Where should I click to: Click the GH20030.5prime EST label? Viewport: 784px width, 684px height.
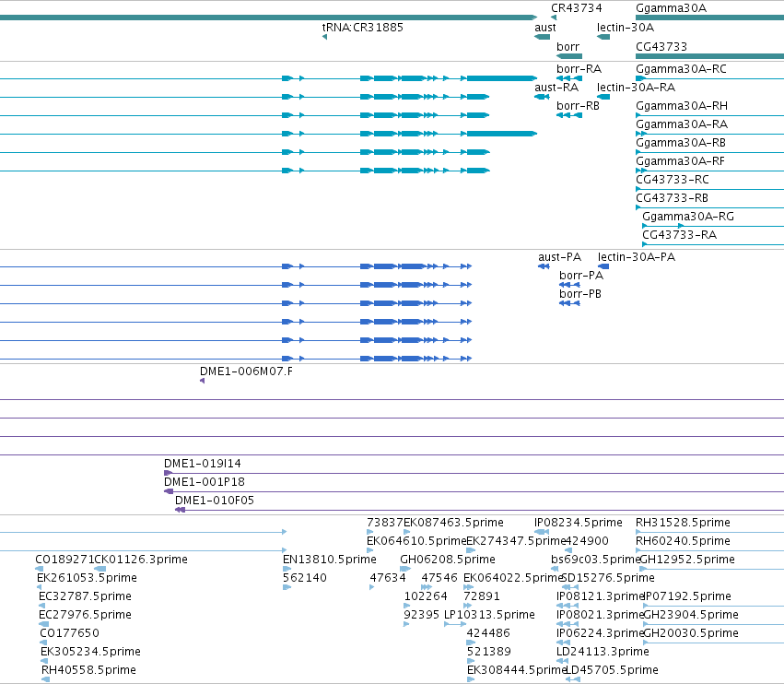[691, 633]
